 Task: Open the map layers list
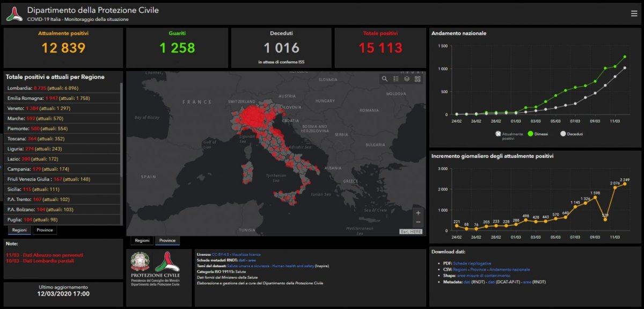click(x=407, y=79)
